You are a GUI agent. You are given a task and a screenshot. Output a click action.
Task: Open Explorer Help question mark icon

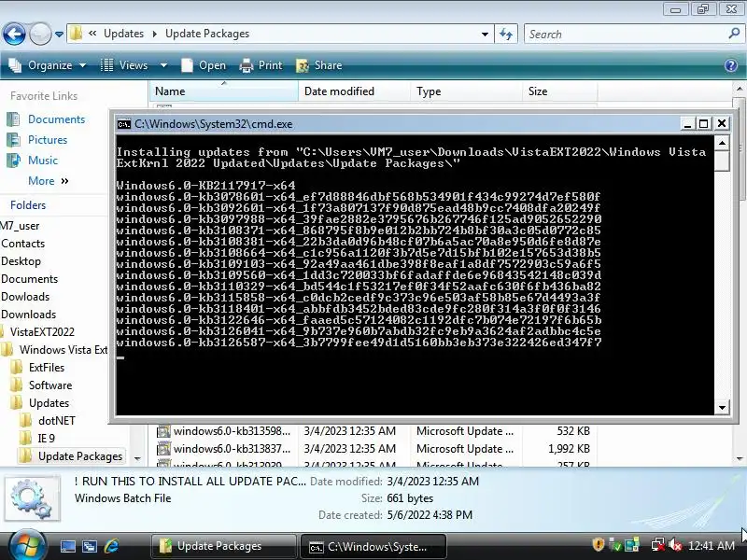tap(731, 65)
